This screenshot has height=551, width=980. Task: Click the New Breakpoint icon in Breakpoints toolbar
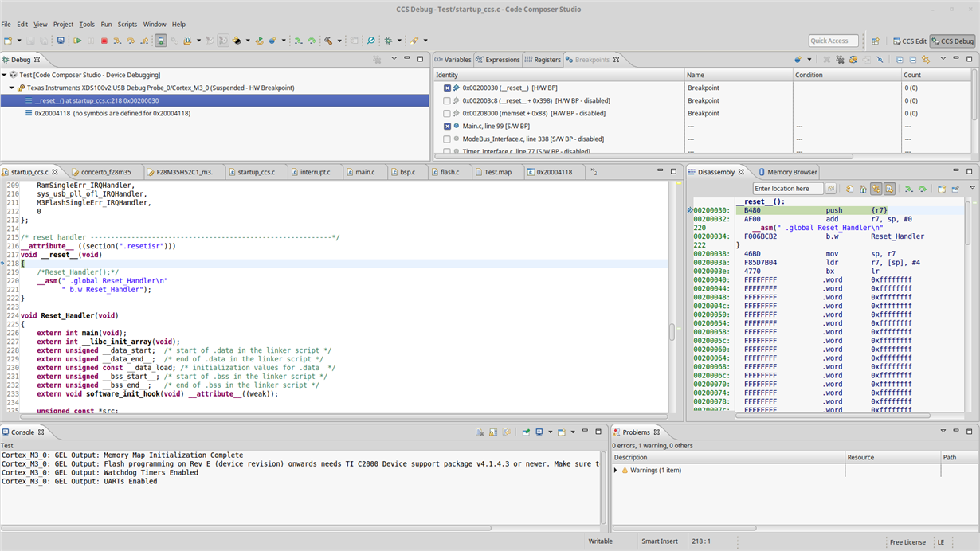(x=798, y=59)
